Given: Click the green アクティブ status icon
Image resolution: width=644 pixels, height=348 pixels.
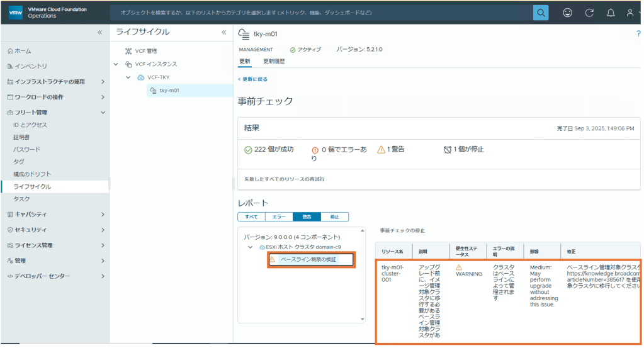Looking at the screenshot, I should (293, 50).
